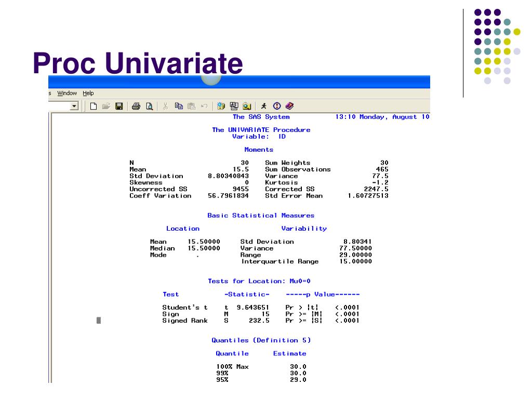
Task: Expand the command box dropdown arrow
Action: [74, 106]
